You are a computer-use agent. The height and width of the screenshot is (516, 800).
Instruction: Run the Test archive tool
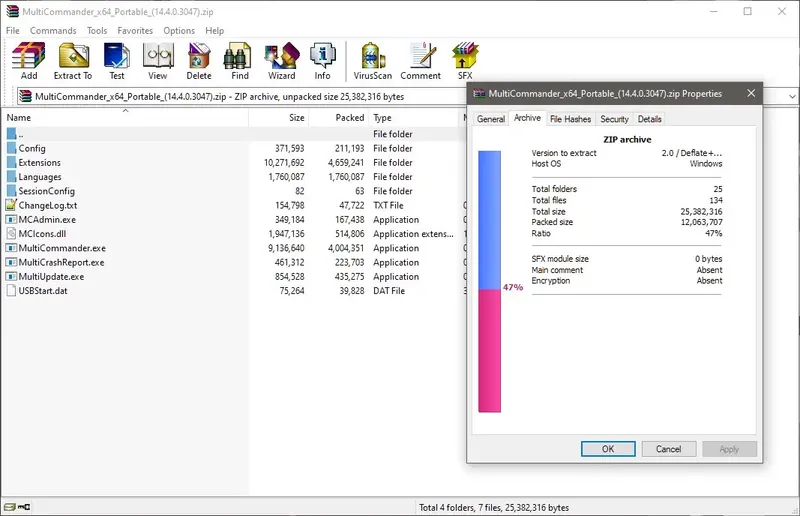tap(117, 61)
